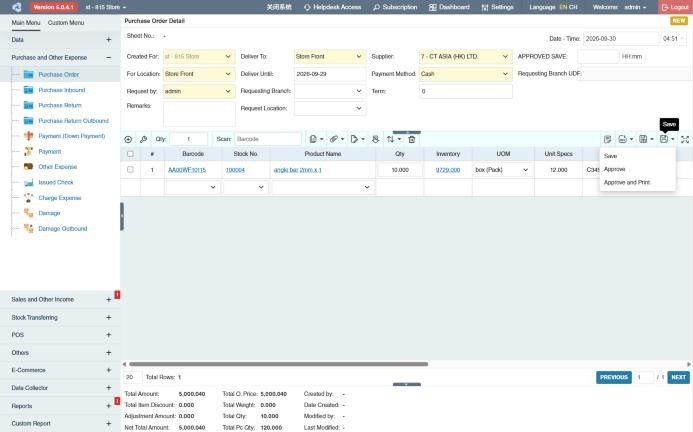Viewport: 693px width, 432px height.
Task: Collapse Purchase and Other Expense section
Action: click(109, 57)
